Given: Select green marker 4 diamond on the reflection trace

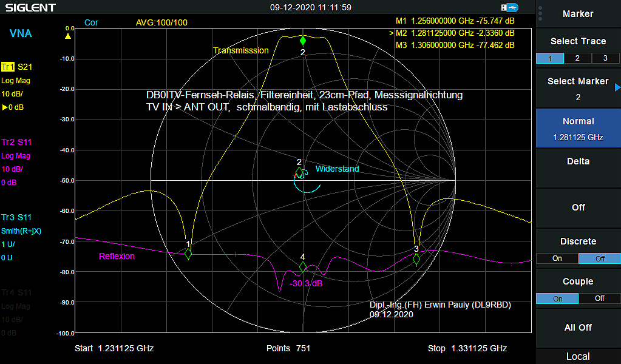Looking at the screenshot, I should pyautogui.click(x=303, y=267).
